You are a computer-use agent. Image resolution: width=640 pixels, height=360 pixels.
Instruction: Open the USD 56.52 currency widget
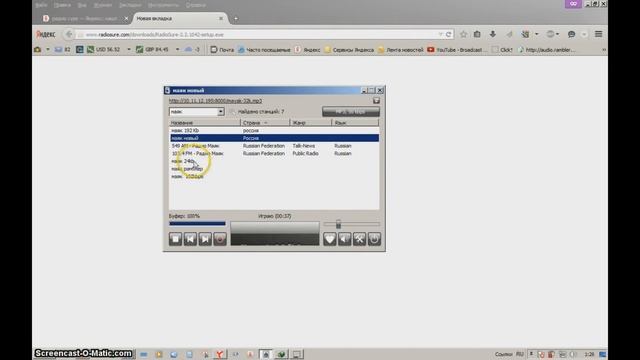[104, 49]
